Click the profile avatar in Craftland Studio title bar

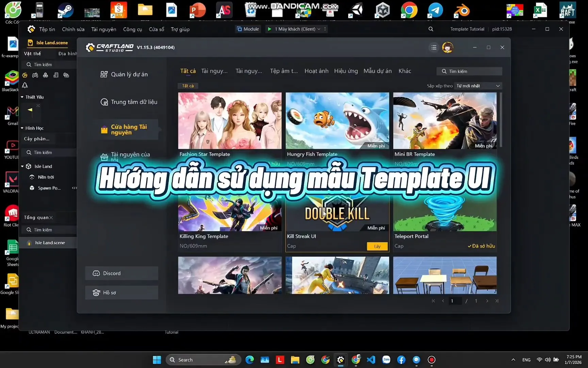click(447, 47)
